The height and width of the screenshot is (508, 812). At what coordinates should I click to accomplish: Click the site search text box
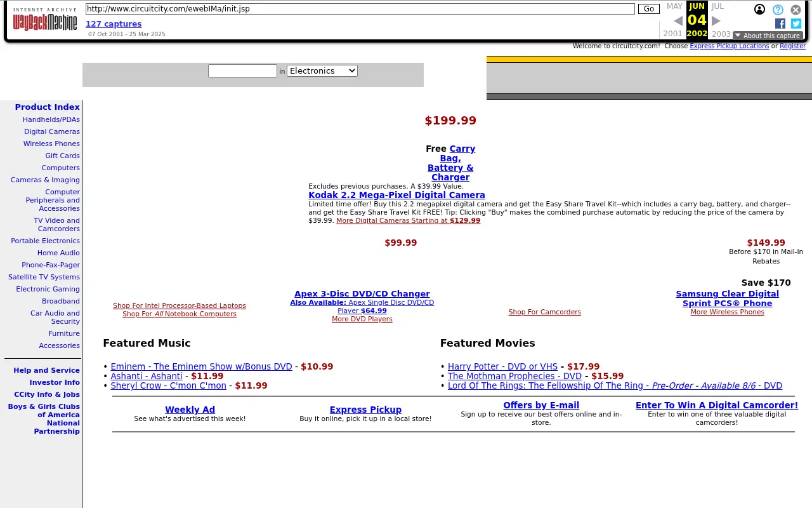[x=242, y=70]
